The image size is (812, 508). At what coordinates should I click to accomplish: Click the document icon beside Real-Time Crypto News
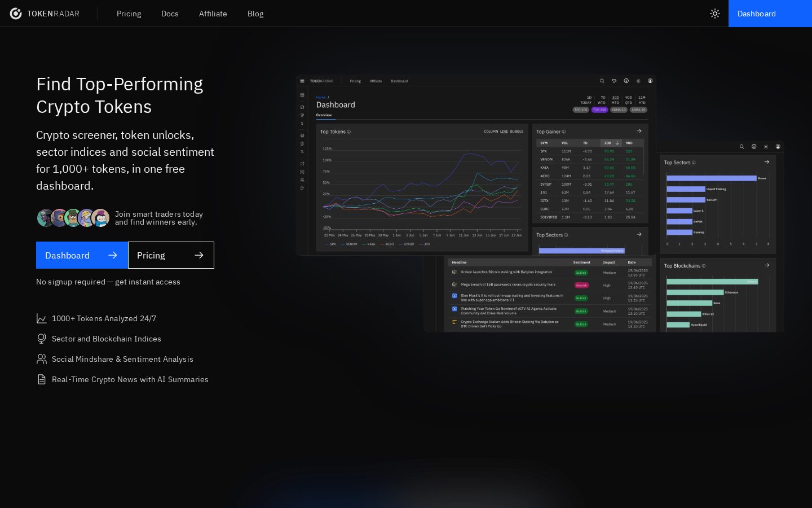click(42, 379)
